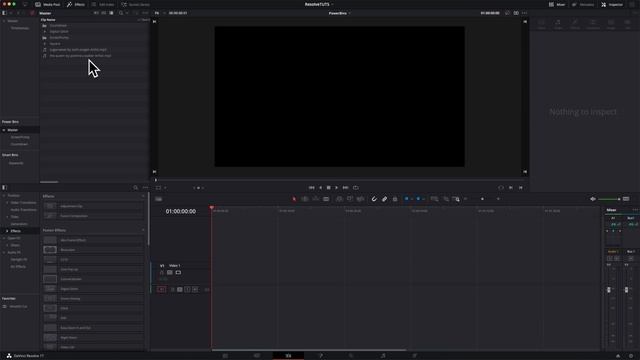This screenshot has width=640, height=360.
Task: Search the media pool
Action: (x=121, y=13)
